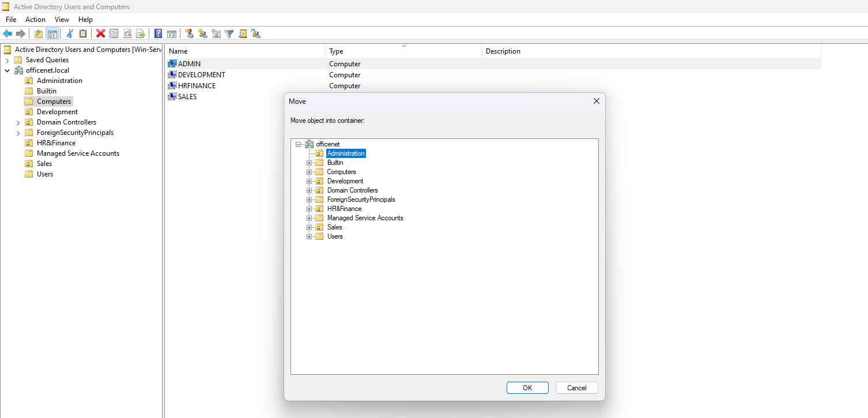Click the Filter funnel icon in toolbar
The height and width of the screenshot is (418, 868).
click(229, 33)
